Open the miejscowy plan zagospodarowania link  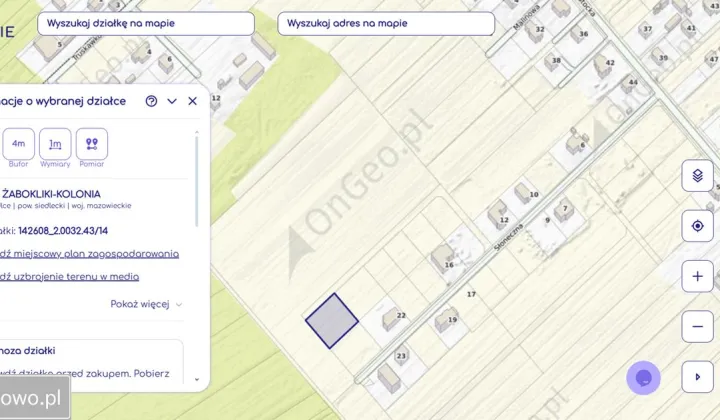coord(90,254)
